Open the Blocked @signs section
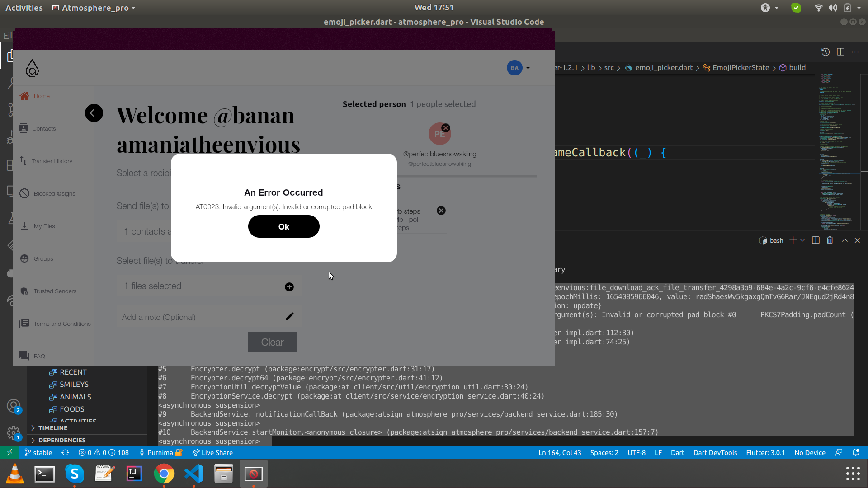 pyautogui.click(x=54, y=193)
